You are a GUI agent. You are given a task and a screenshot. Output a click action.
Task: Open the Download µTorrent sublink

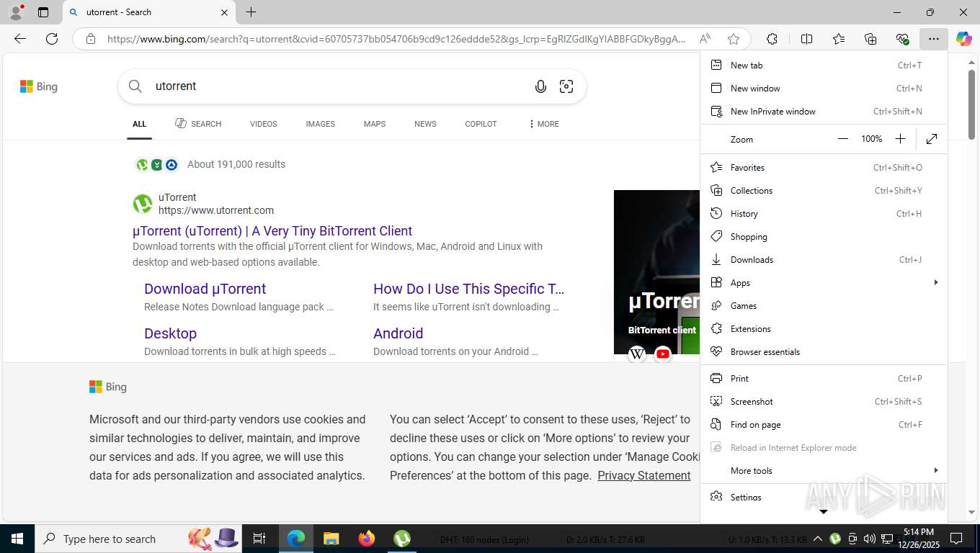(205, 289)
